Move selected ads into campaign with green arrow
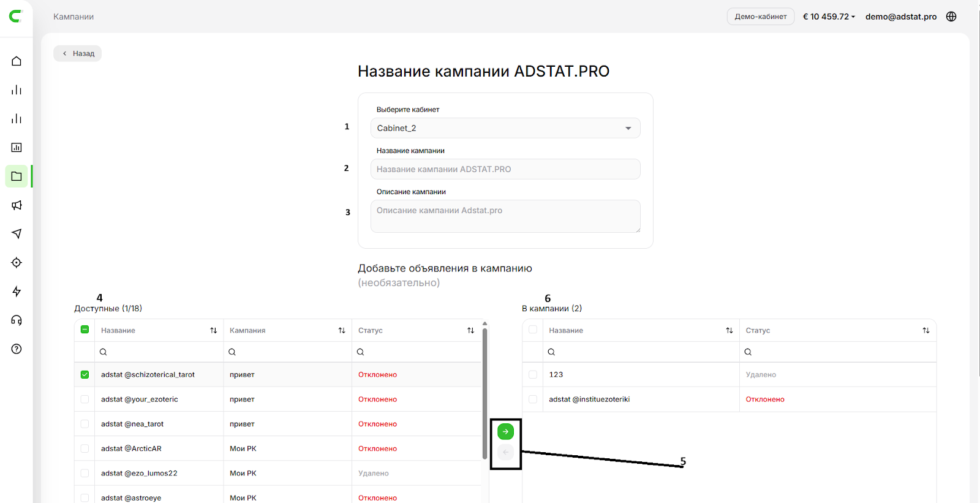The height and width of the screenshot is (503, 980). coord(505,432)
